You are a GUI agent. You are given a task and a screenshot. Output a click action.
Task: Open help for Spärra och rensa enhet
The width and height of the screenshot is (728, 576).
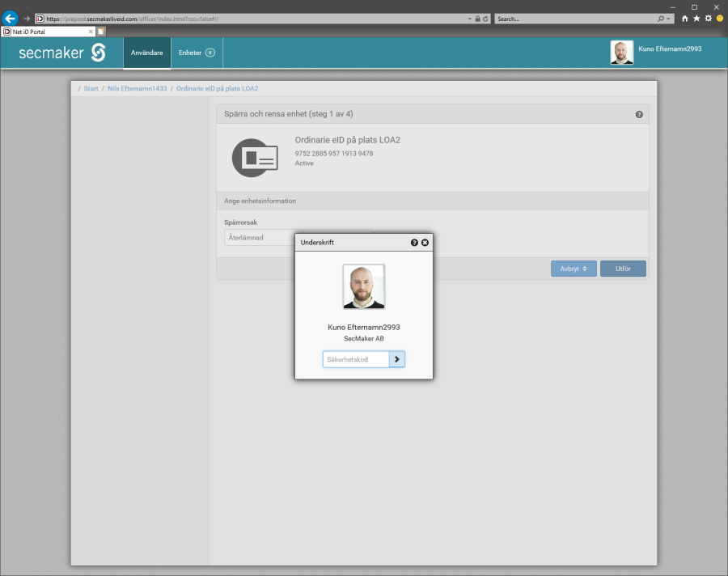(x=639, y=114)
